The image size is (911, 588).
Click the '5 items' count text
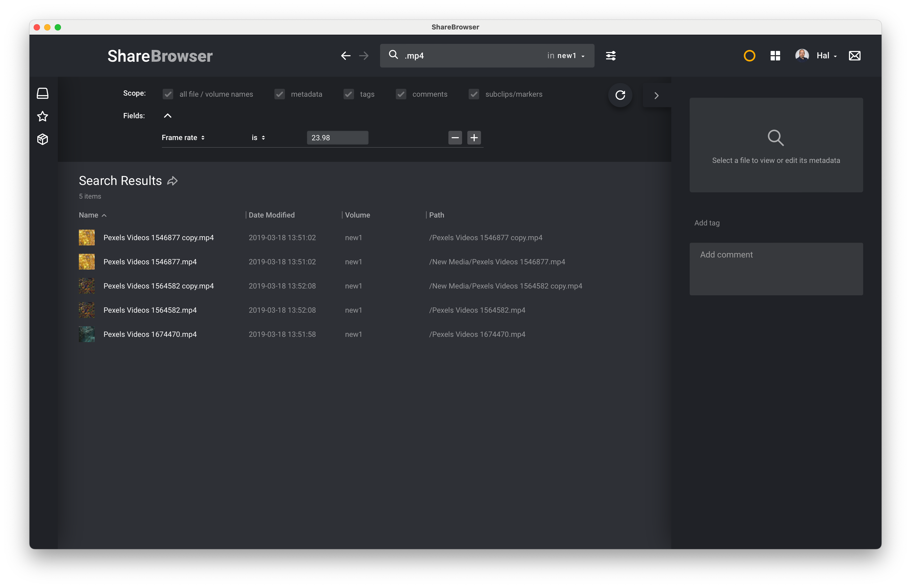tap(90, 196)
